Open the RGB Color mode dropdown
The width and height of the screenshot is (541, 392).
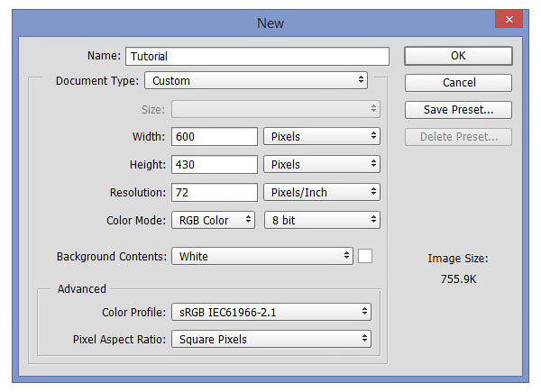coord(213,220)
